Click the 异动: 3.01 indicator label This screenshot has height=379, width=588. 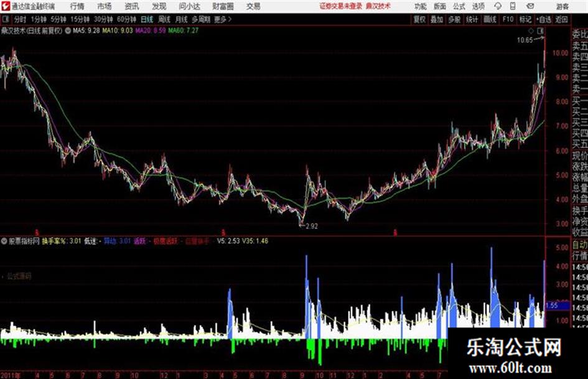[x=116, y=241]
